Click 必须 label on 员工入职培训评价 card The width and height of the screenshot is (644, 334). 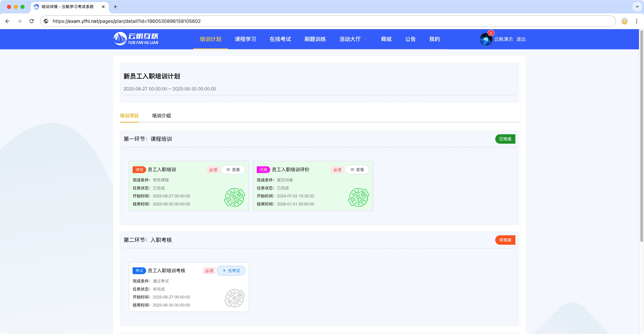pyautogui.click(x=337, y=170)
